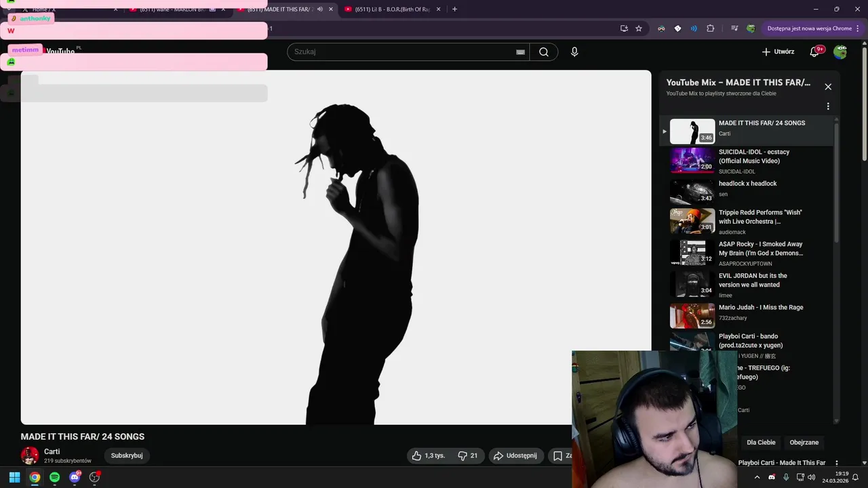Switch to the 'wane - MARLON' tab

pos(173,9)
